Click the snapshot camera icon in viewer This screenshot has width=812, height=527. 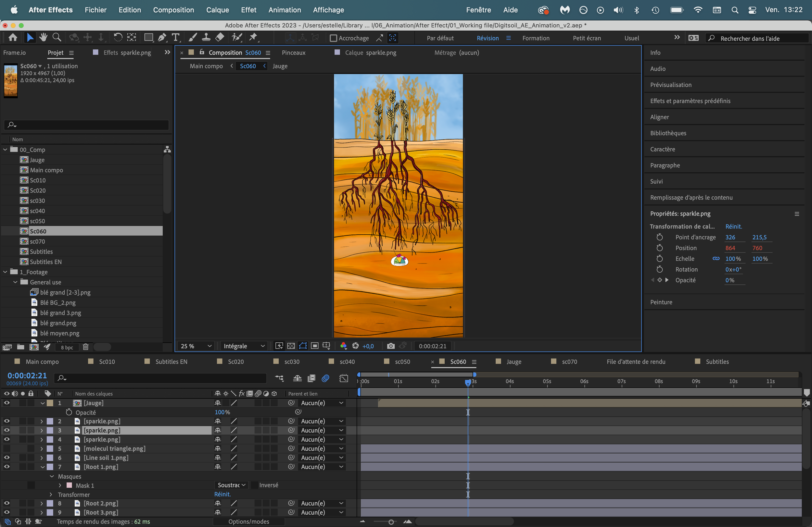tap(391, 346)
